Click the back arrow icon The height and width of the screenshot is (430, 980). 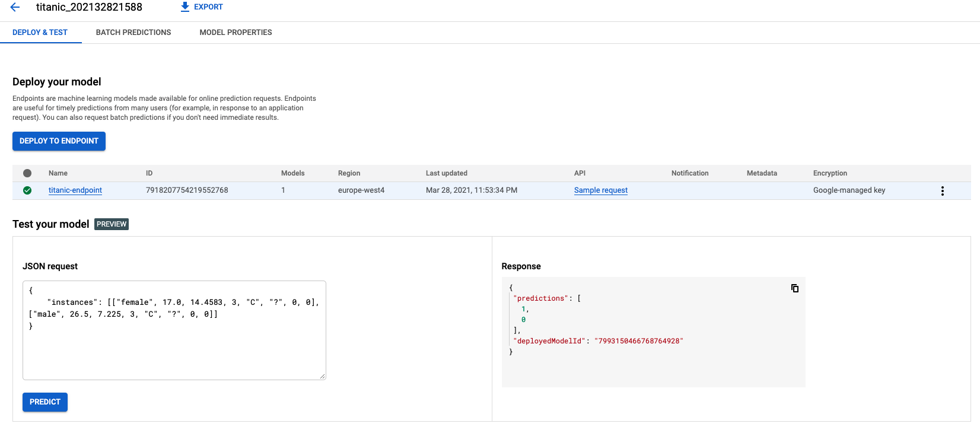pos(15,7)
